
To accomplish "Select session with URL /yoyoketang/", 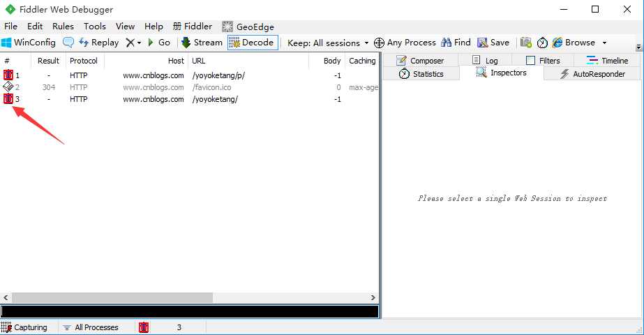I will [x=189, y=99].
